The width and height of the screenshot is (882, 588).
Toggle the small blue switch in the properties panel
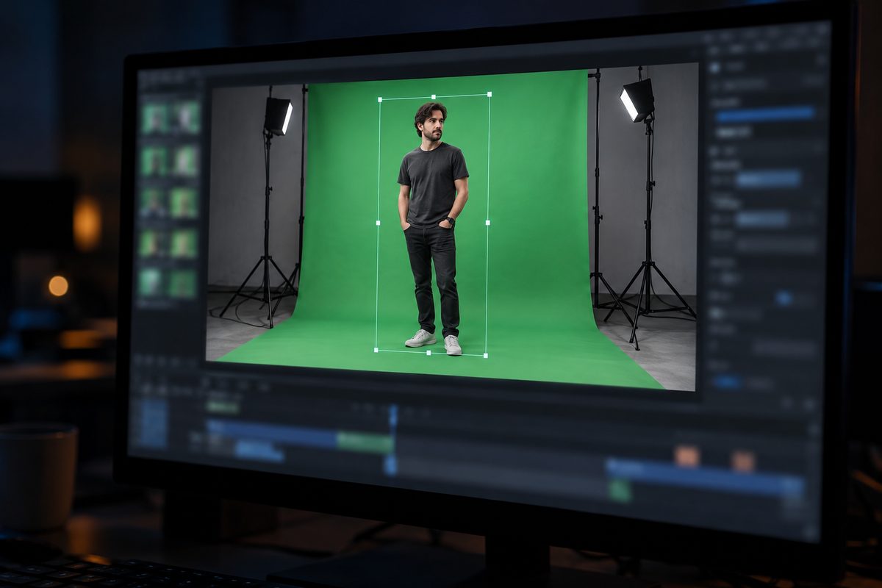(x=784, y=298)
